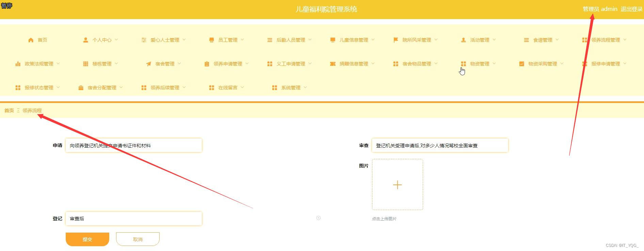Click the bar chart icon for 政策法规管理
This screenshot has height=251, width=644.
point(18,64)
